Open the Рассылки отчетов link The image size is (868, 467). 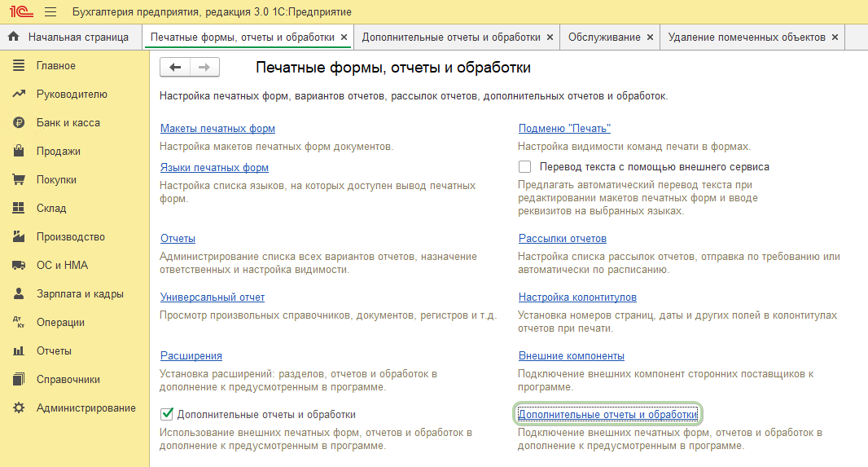click(563, 238)
